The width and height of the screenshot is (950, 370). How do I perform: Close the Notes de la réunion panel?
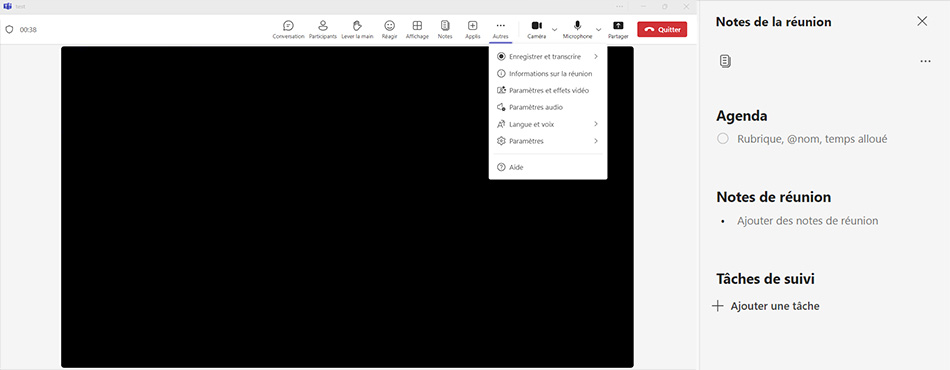(922, 21)
